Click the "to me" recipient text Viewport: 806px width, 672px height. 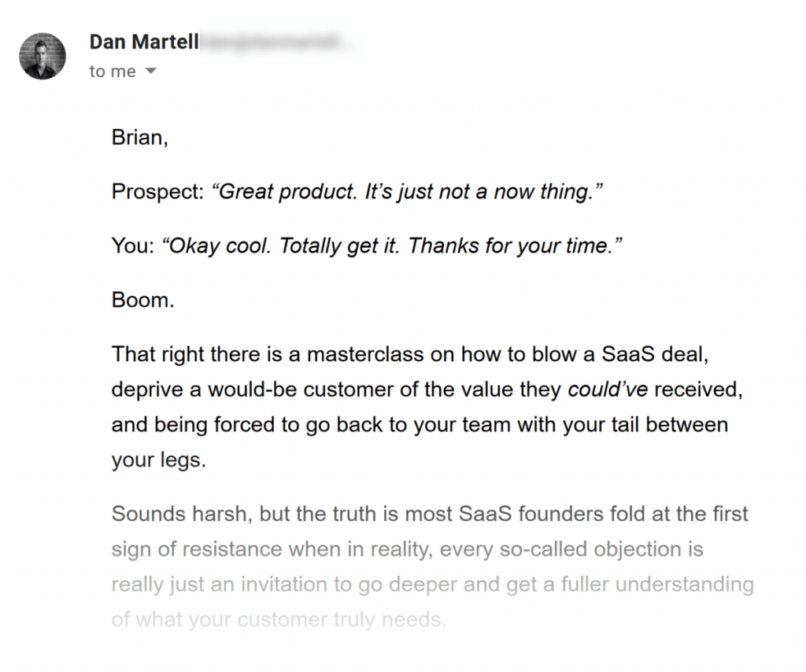pos(113,71)
